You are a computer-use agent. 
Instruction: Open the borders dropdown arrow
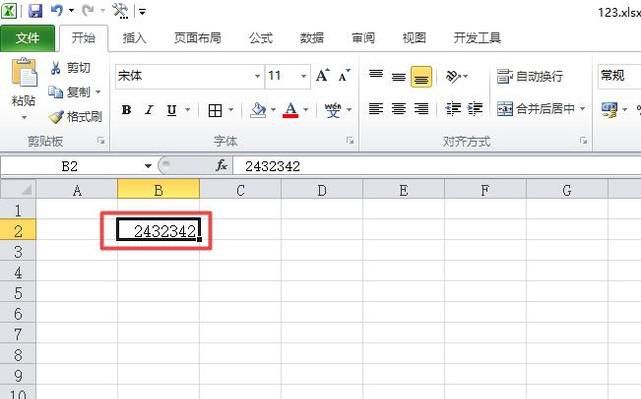[231, 110]
